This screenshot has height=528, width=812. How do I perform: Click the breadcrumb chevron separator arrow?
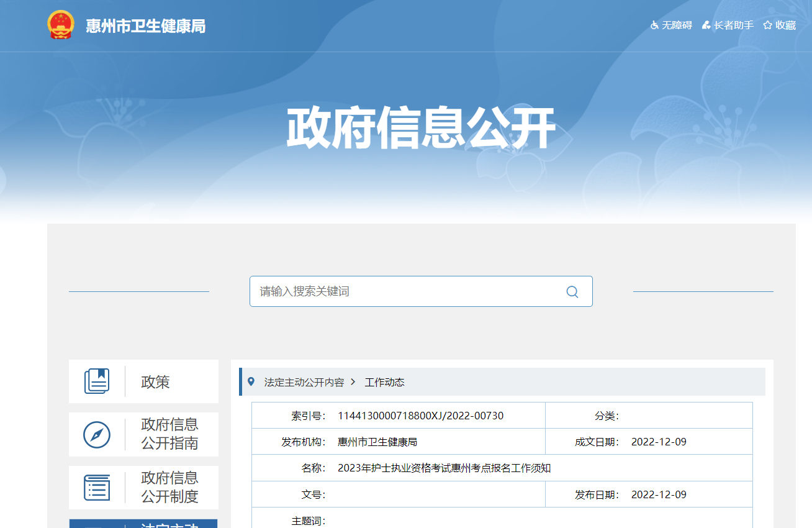(353, 382)
